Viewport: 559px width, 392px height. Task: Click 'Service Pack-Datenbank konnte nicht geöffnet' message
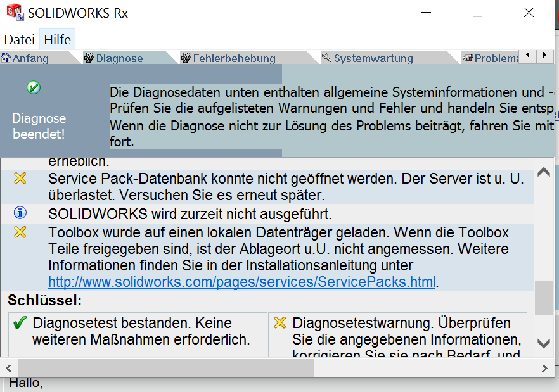coord(286,187)
